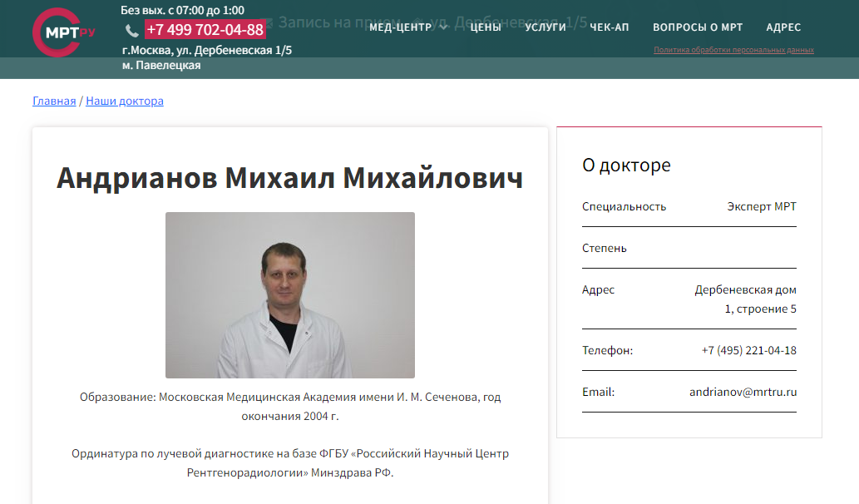Go to the УСЛУГИ menu section
859x504 pixels.
[x=546, y=27]
